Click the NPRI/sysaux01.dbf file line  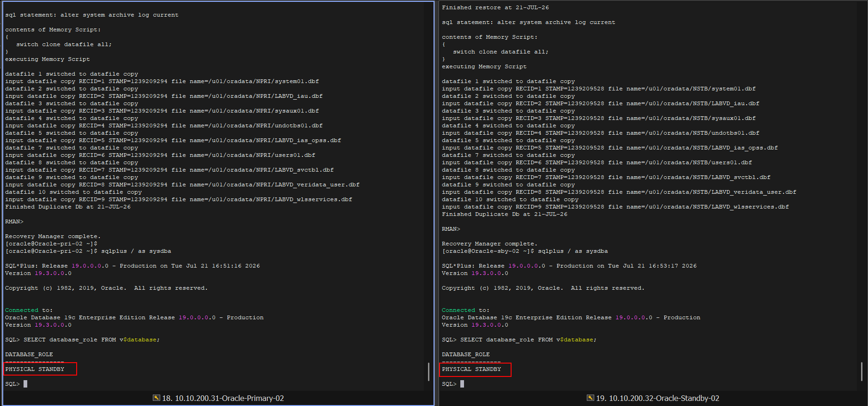162,111
